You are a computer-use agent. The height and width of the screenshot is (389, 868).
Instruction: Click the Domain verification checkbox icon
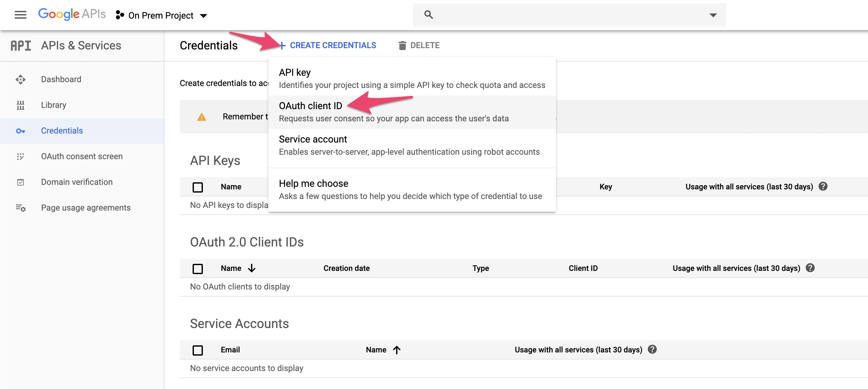(x=21, y=182)
